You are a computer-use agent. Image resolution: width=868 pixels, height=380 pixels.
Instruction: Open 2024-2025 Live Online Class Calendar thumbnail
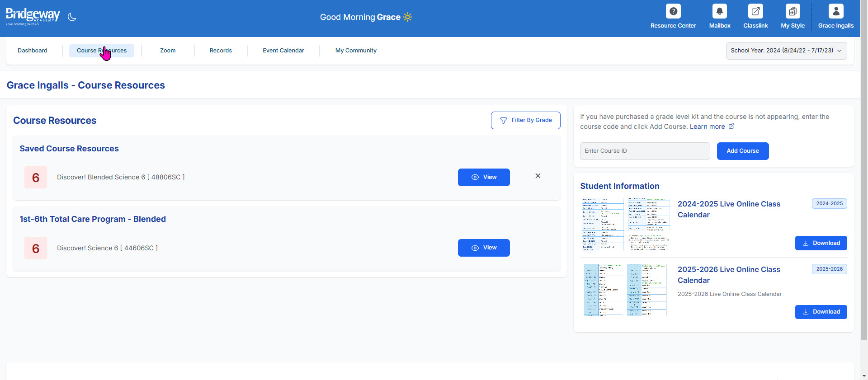pos(625,224)
